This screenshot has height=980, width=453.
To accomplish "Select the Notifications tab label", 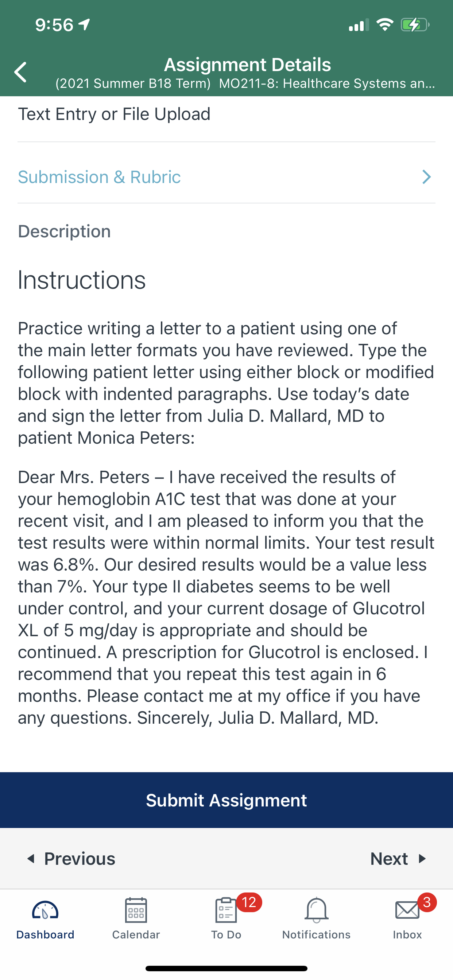I will coord(316,934).
